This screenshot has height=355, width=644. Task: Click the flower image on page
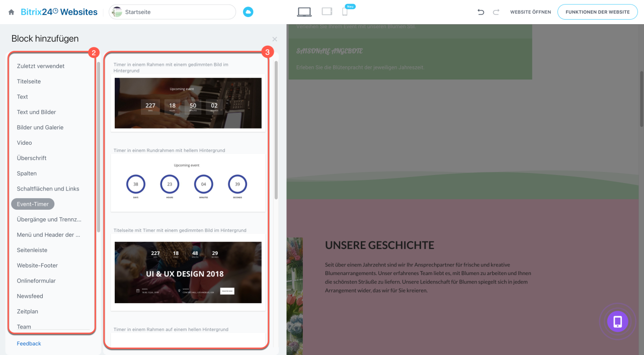pyautogui.click(x=295, y=296)
